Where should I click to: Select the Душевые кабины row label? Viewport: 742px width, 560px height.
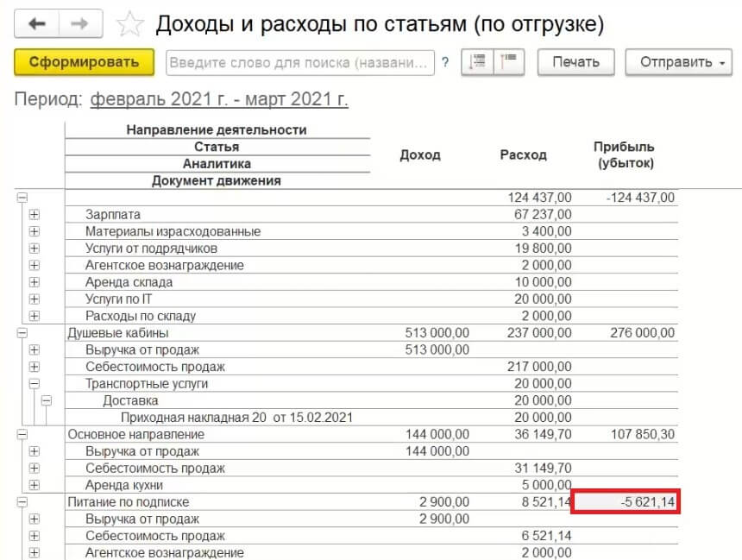118,333
